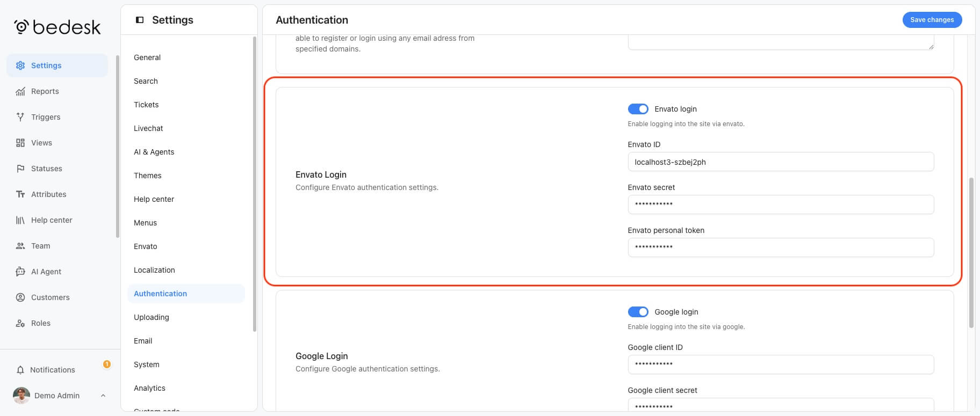This screenshot has width=980, height=416.
Task: Open the Uploading settings section
Action: click(x=186, y=317)
